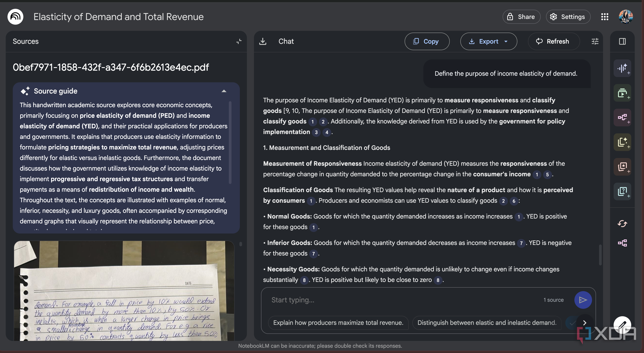The width and height of the screenshot is (644, 353).
Task: Click the chat panel scrollbar
Action: pyautogui.click(x=600, y=255)
